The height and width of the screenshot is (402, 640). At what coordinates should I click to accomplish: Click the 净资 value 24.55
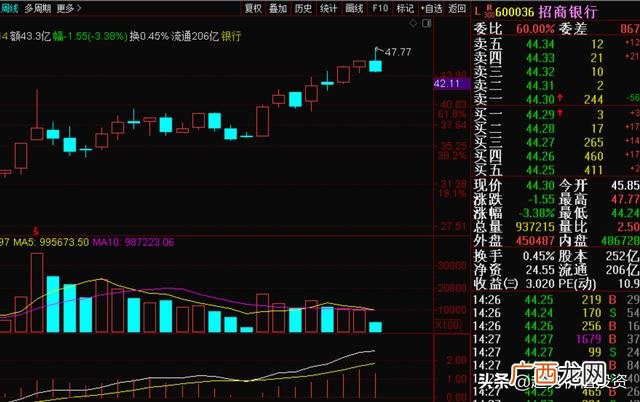click(540, 270)
